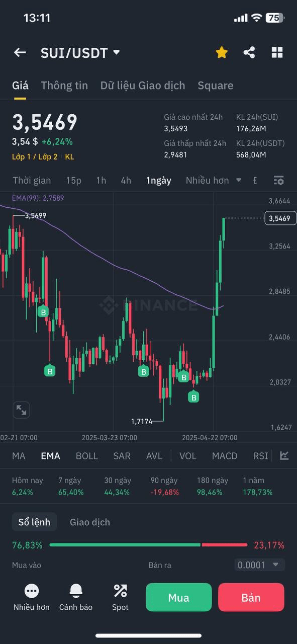This screenshot has height=644, width=297.
Task: Select the Sổ lệnh tab
Action: click(x=34, y=522)
